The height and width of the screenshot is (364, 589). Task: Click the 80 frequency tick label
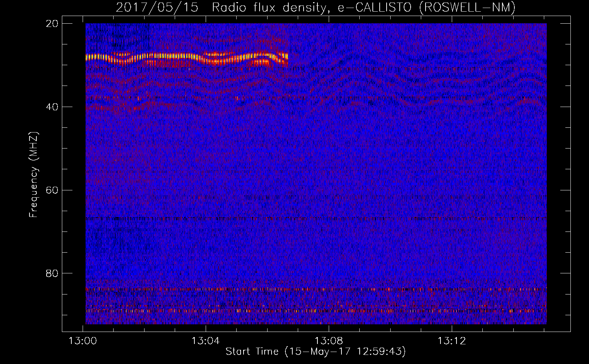[52, 273]
